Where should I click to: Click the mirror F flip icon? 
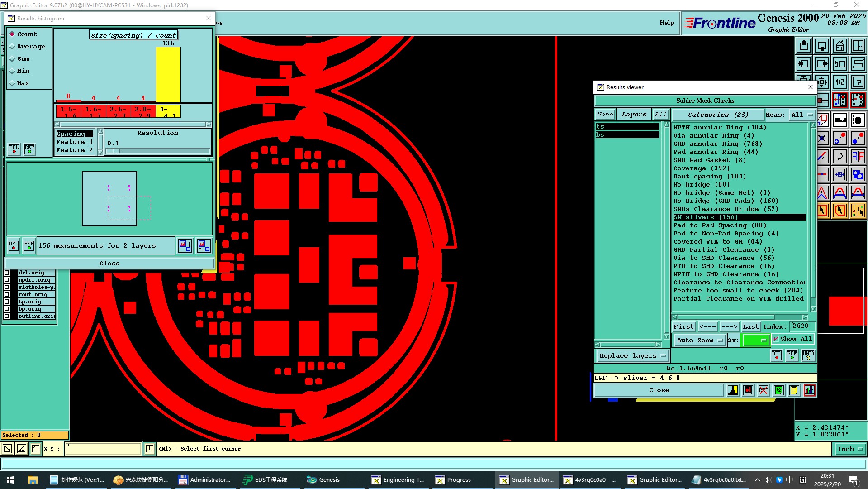tap(858, 156)
